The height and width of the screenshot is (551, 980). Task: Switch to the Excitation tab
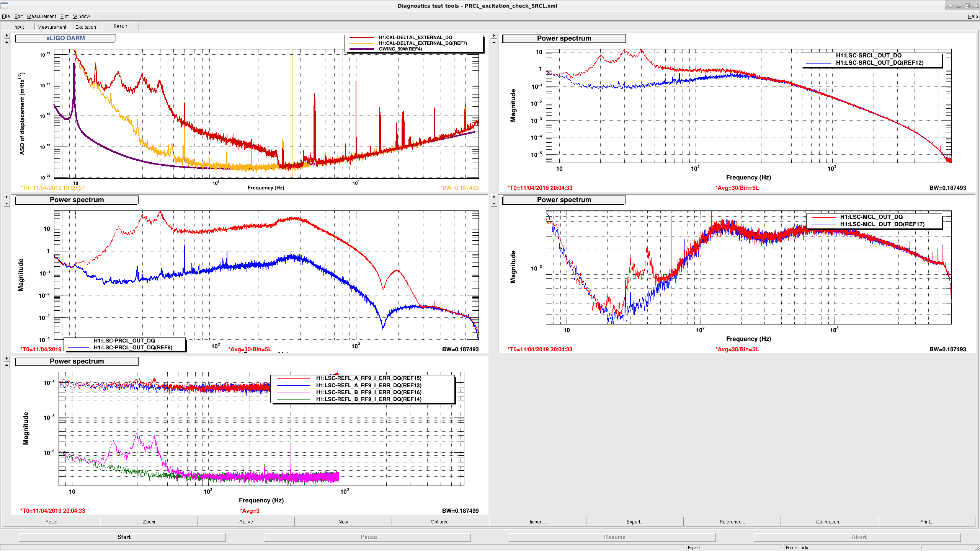85,27
